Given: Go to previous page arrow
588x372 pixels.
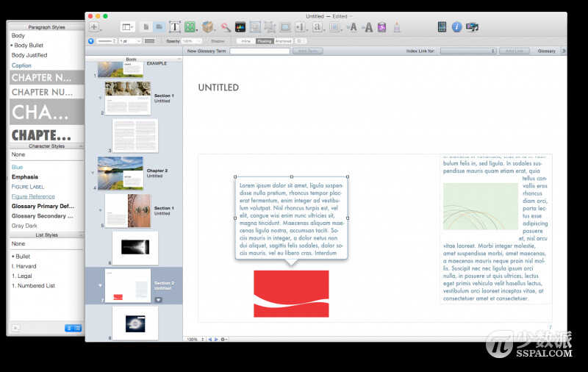Looking at the screenshot, I should pos(209,339).
